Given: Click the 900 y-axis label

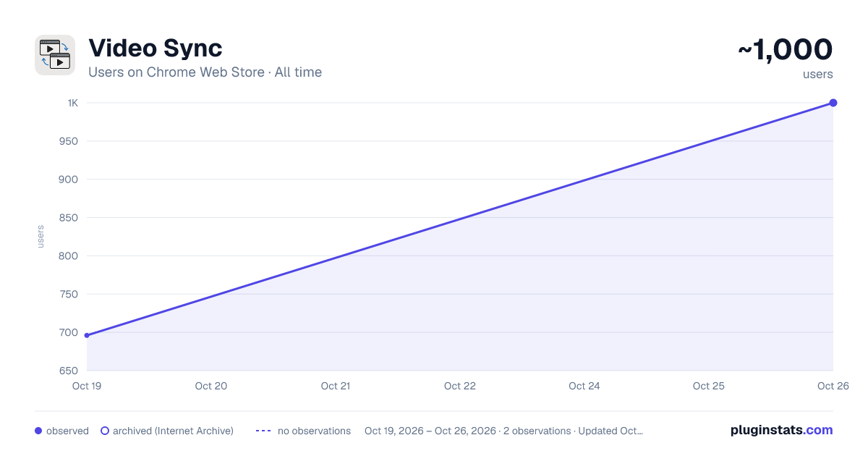Looking at the screenshot, I should coord(69,180).
